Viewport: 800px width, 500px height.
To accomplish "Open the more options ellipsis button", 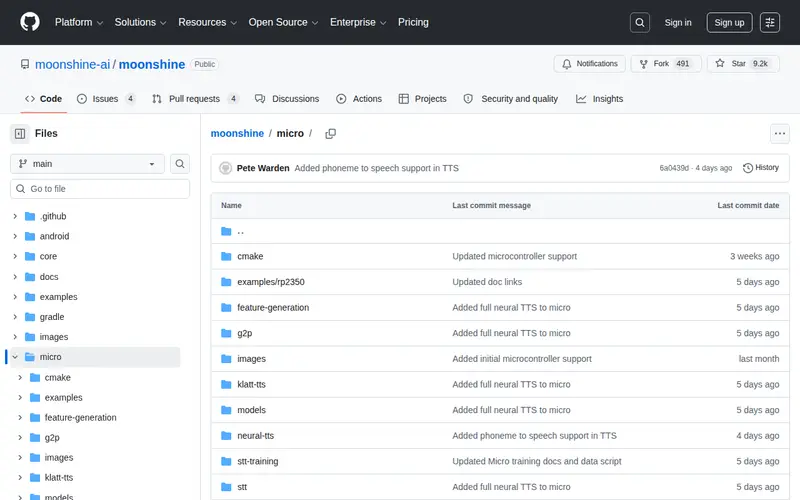I will point(780,134).
